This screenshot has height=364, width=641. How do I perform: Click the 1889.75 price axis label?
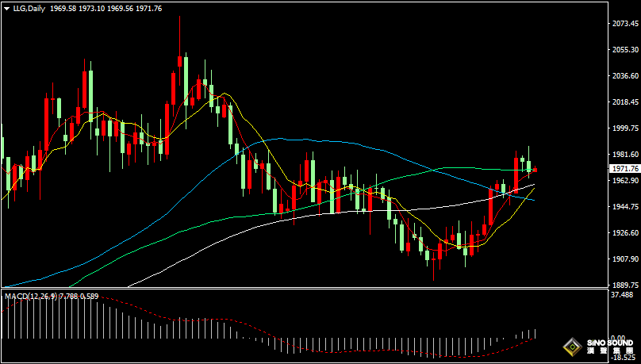coord(625,285)
